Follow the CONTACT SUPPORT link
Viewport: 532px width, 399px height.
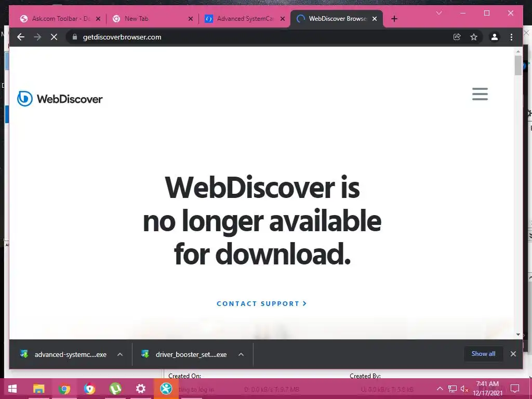[x=262, y=303]
